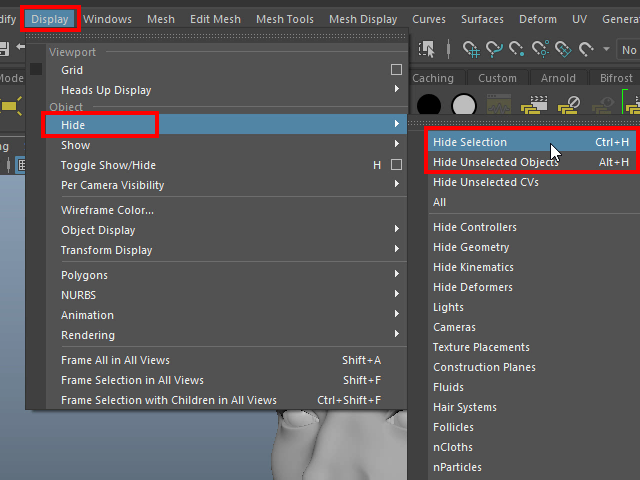Viewport: 640px width, 480px height.
Task: Choose Hide Selection from submenu
Action: 470,142
